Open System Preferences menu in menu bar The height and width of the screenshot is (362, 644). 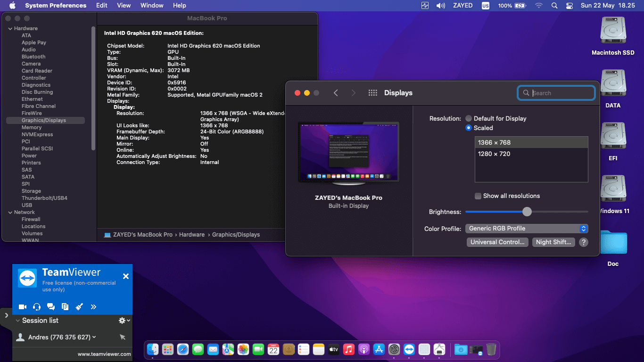[56, 6]
